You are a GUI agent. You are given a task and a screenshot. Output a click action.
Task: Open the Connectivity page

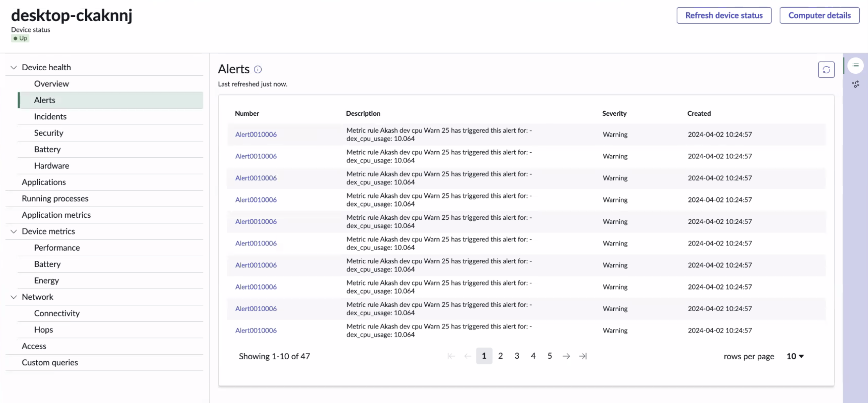click(x=110, y=314)
